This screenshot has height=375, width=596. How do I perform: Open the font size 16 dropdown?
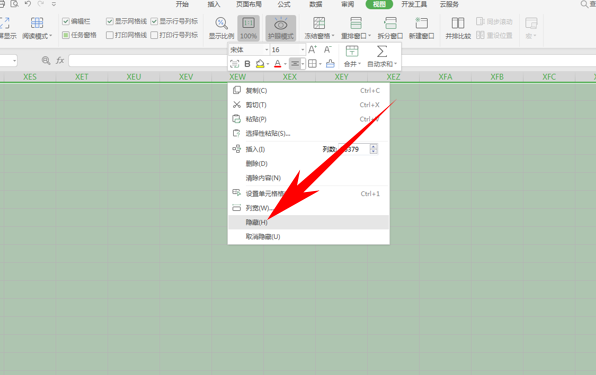[x=303, y=50]
